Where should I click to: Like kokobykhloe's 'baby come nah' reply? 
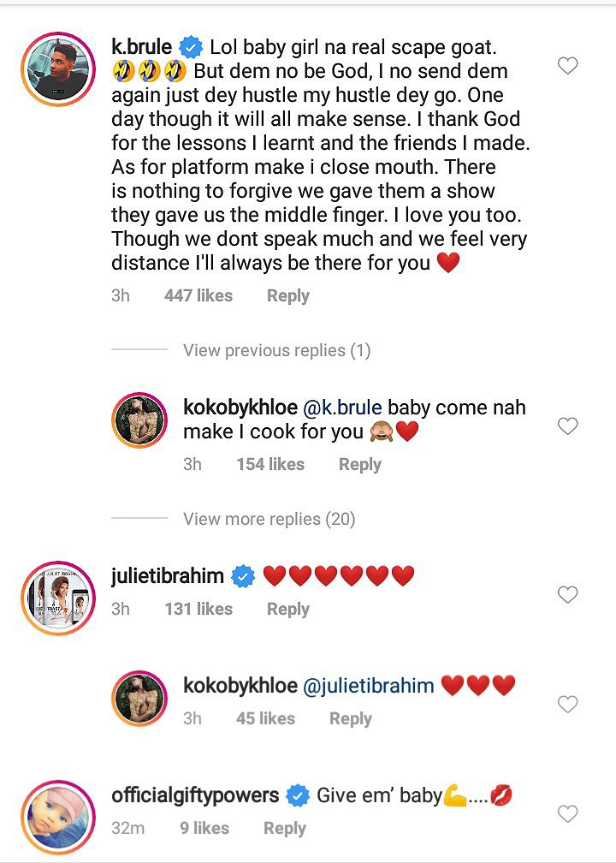coord(567,426)
